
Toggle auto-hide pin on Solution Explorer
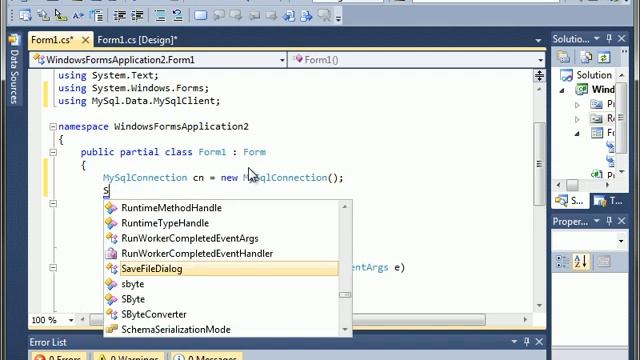pyautogui.click(x=609, y=39)
